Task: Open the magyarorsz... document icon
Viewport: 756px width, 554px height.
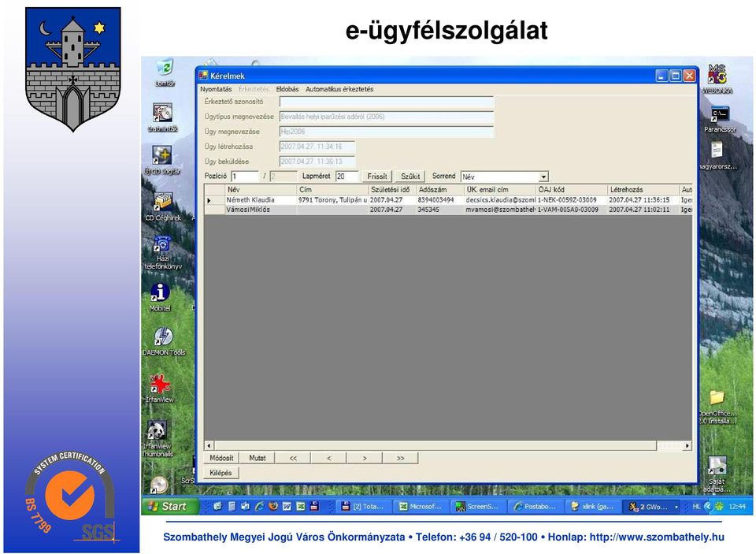Action: [x=718, y=155]
